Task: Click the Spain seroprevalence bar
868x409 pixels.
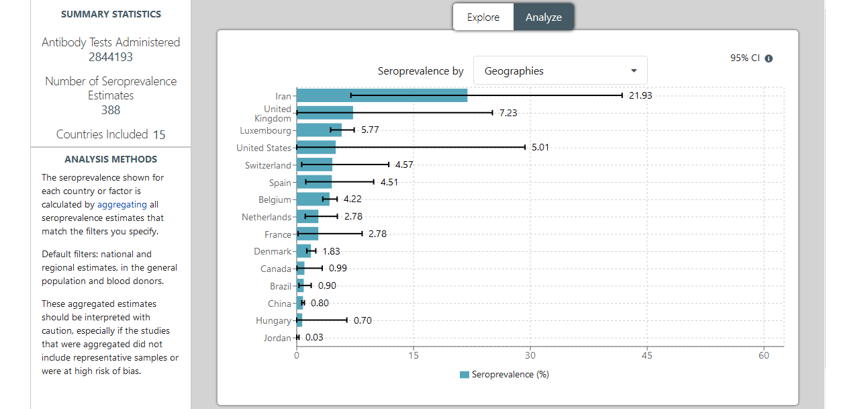Action: pos(314,182)
